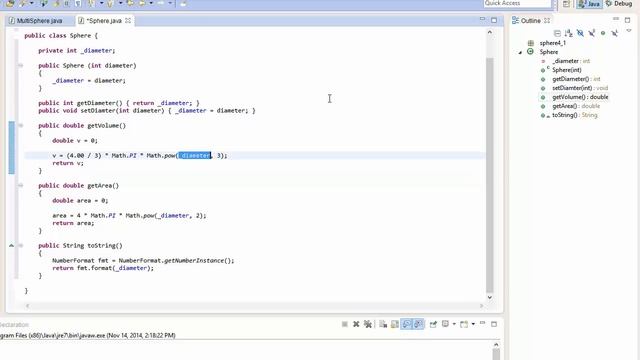
Task: Switch to the Debug perspective
Action: point(619,4)
